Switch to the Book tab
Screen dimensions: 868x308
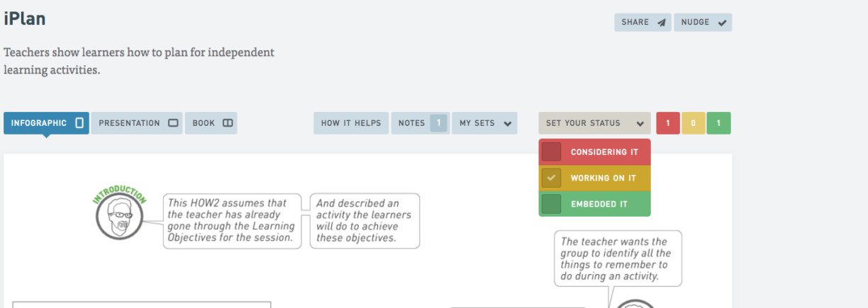[x=211, y=123]
